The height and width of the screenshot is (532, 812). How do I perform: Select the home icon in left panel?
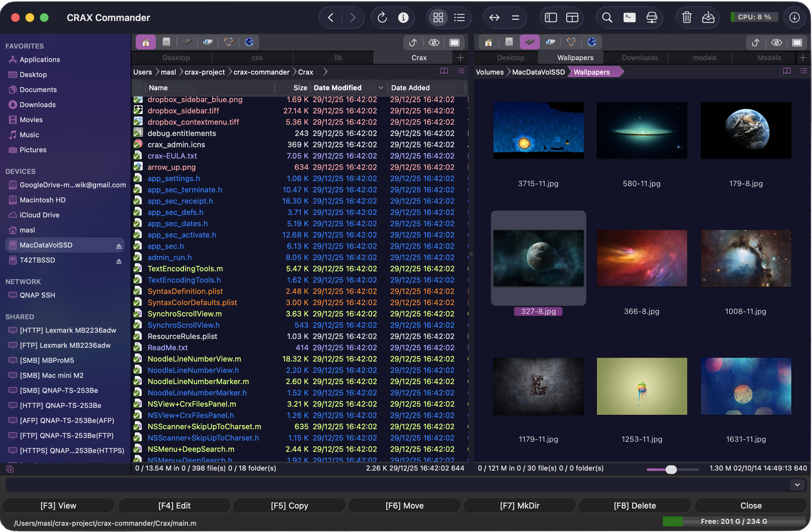145,42
